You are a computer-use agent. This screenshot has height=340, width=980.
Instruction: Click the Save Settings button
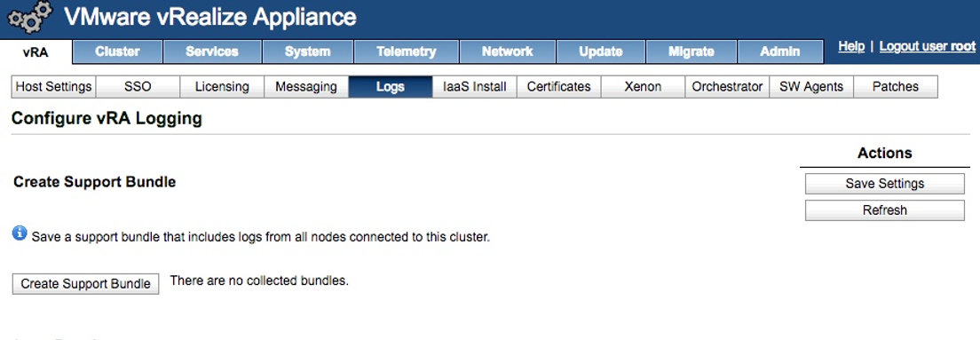coord(884,184)
